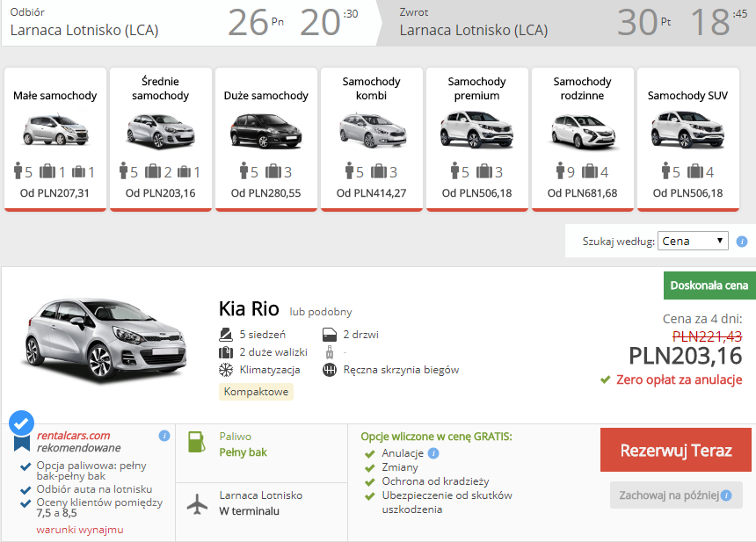Click the Od PLN414,27 price text
The height and width of the screenshot is (542, 756).
[x=371, y=193]
